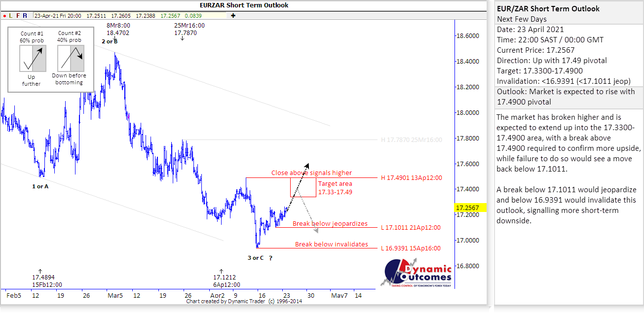Click the 'Date: 23 April 2021' line
The image size is (644, 314).
click(530, 30)
